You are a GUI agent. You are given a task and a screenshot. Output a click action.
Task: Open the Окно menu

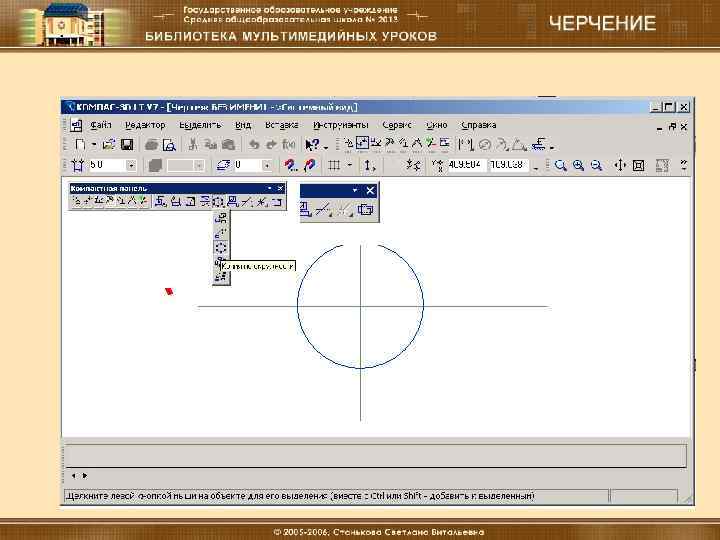click(436, 125)
